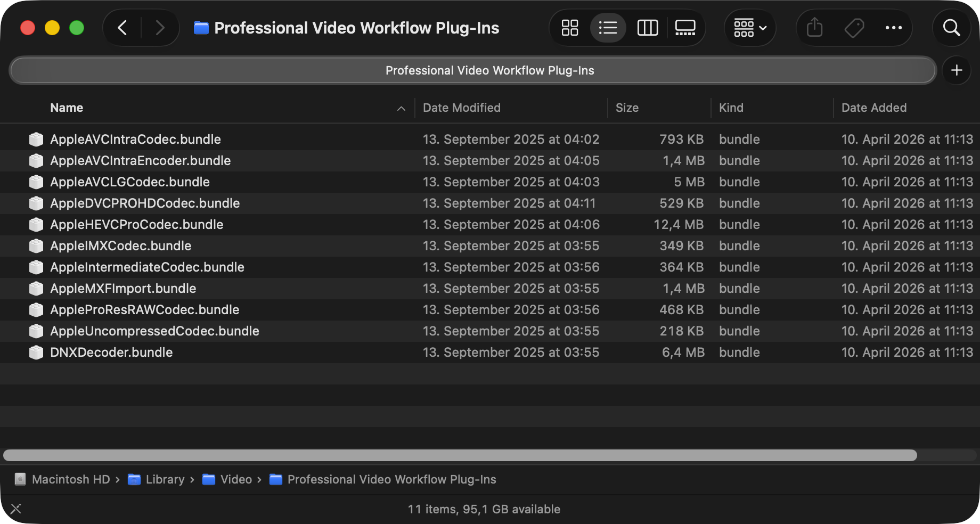The image size is (980, 524).
Task: Click the AppleAVCIntraEncoder.bundle file name
Action: pos(141,161)
